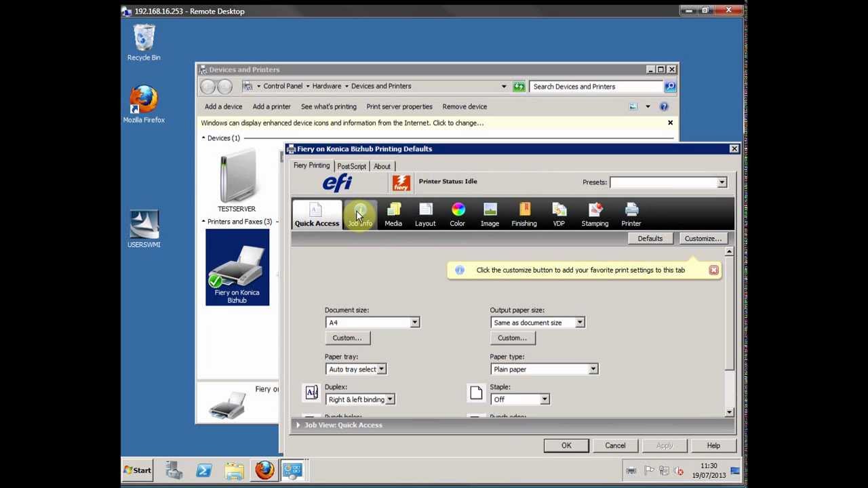Click refresh icon beside address bar
The height and width of the screenshot is (488, 868).
click(x=519, y=86)
